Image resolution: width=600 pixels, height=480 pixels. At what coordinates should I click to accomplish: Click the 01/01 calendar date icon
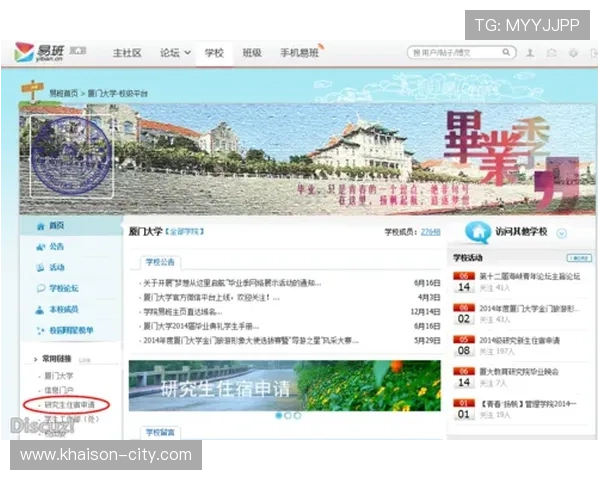click(464, 410)
